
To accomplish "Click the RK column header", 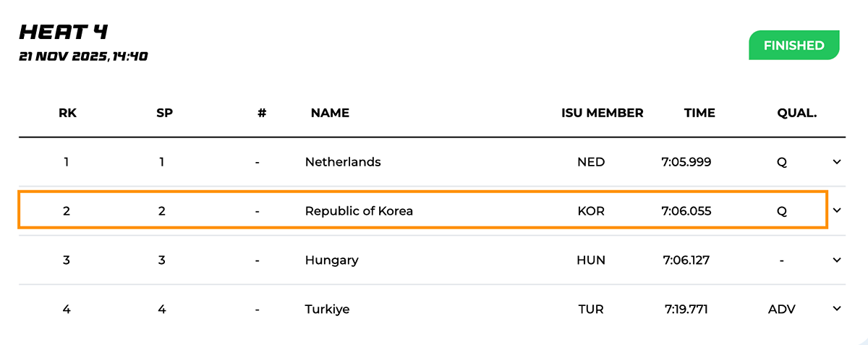I will point(67,113).
